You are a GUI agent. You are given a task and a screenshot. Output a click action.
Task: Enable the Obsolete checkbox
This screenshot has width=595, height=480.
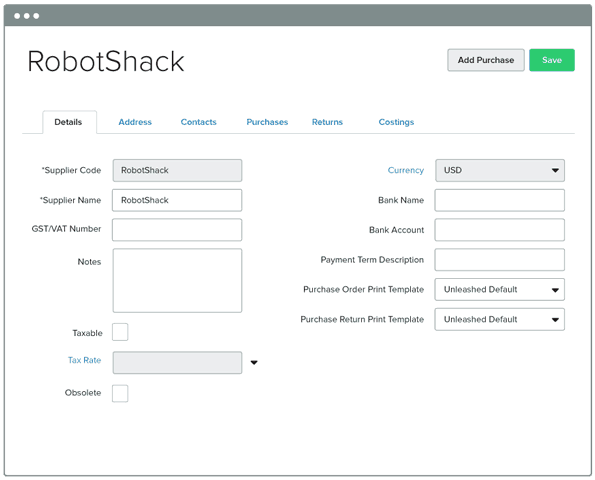120,393
